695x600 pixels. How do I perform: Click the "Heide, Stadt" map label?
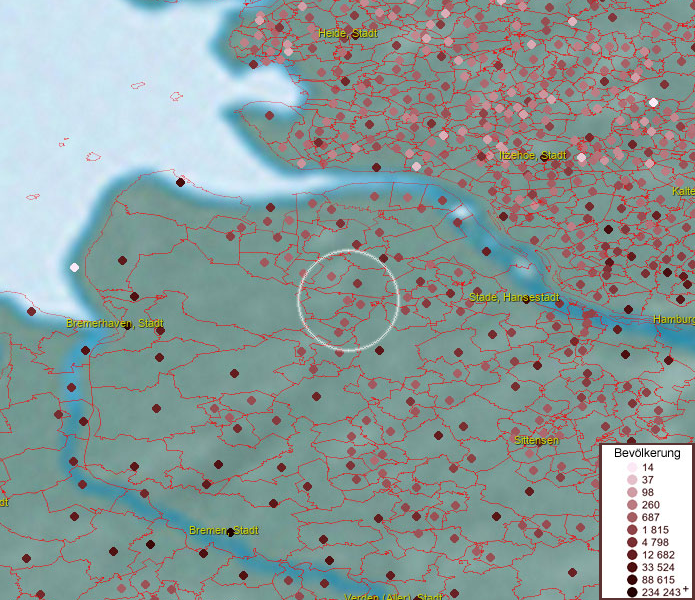348,33
